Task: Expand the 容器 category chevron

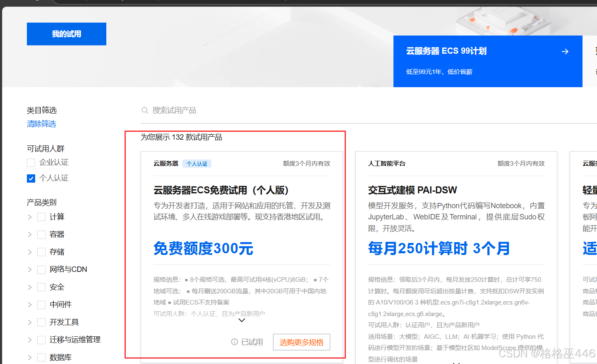Action: (30, 235)
